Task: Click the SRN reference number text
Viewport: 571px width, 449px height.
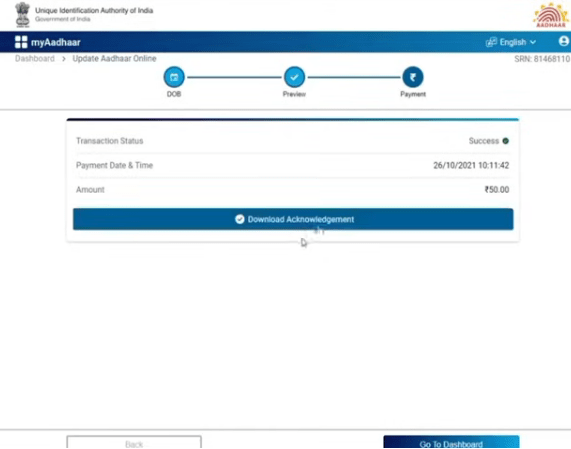Action: [542, 59]
